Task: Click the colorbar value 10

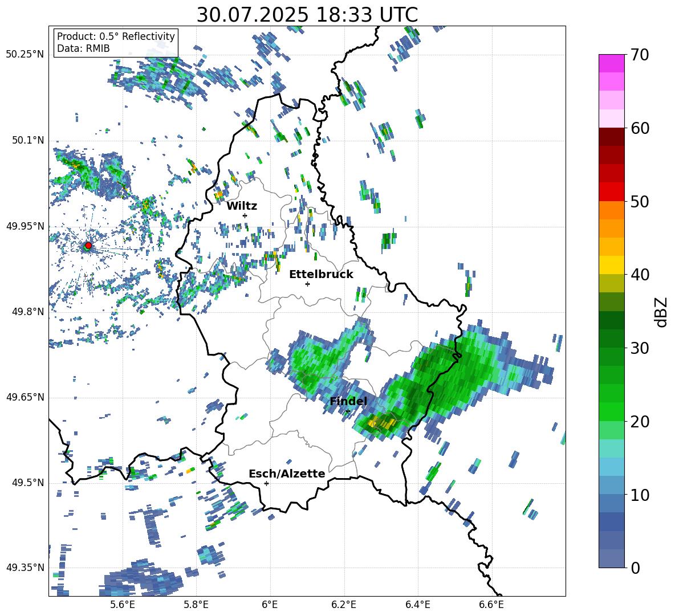Action: 640,495
